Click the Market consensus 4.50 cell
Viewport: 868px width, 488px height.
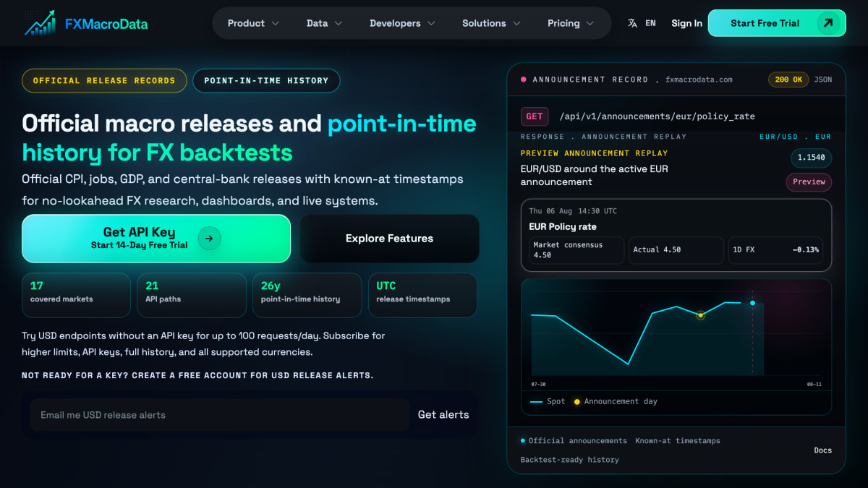click(576, 250)
